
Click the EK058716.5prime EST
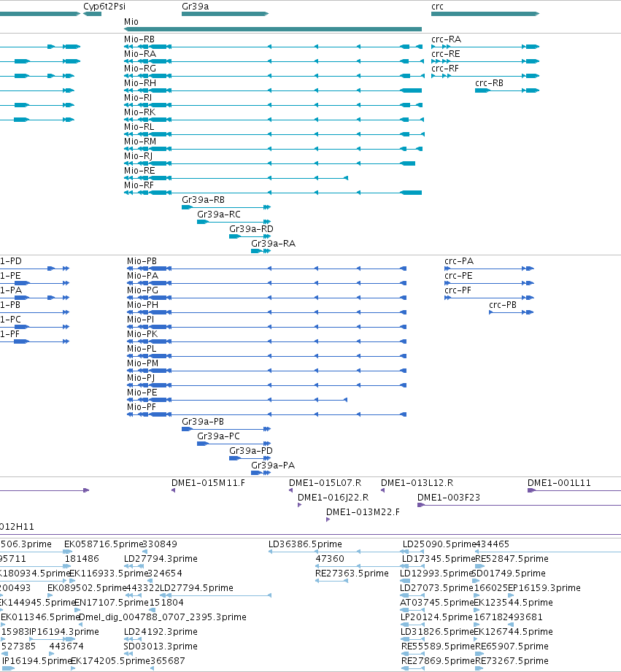point(68,552)
